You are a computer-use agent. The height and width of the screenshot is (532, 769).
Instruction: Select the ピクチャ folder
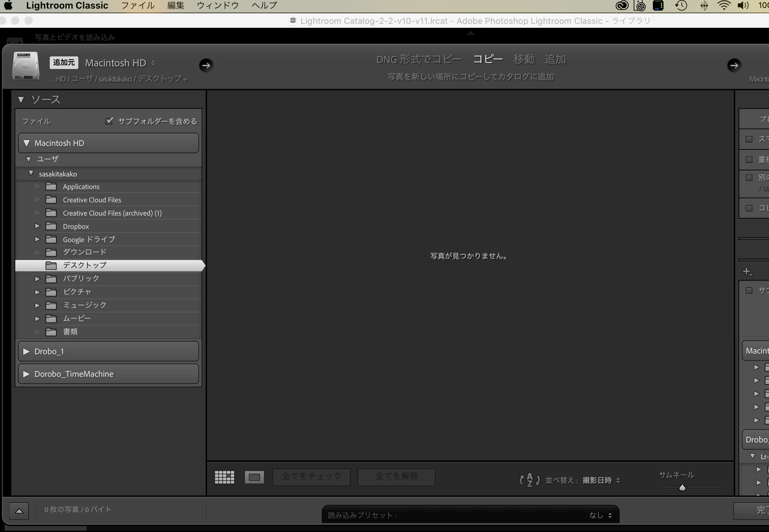(x=77, y=292)
